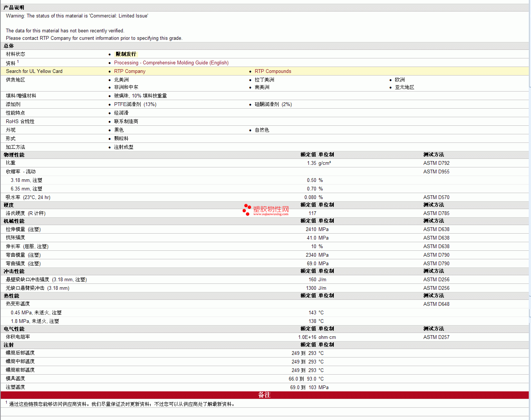Click the ASTM D955 test method

tap(436, 172)
